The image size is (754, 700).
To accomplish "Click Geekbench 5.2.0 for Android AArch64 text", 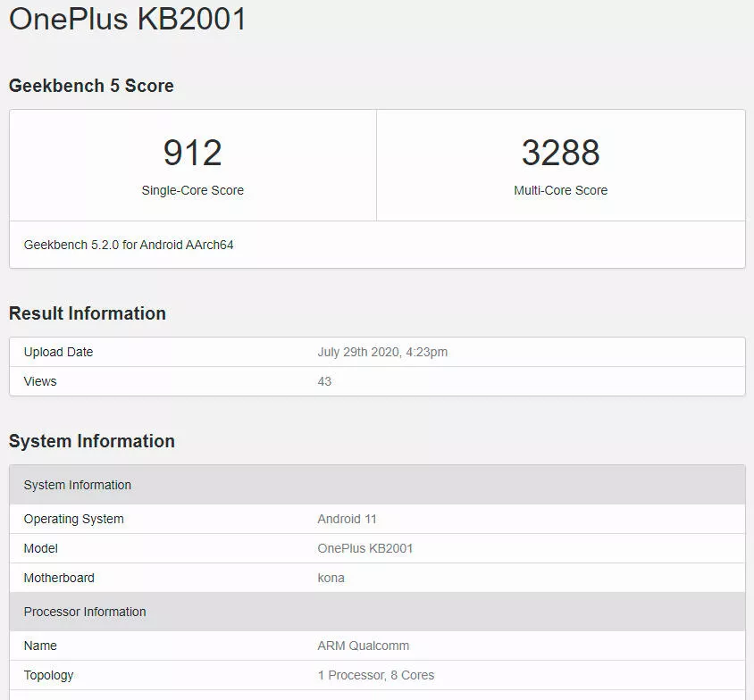I will click(129, 245).
